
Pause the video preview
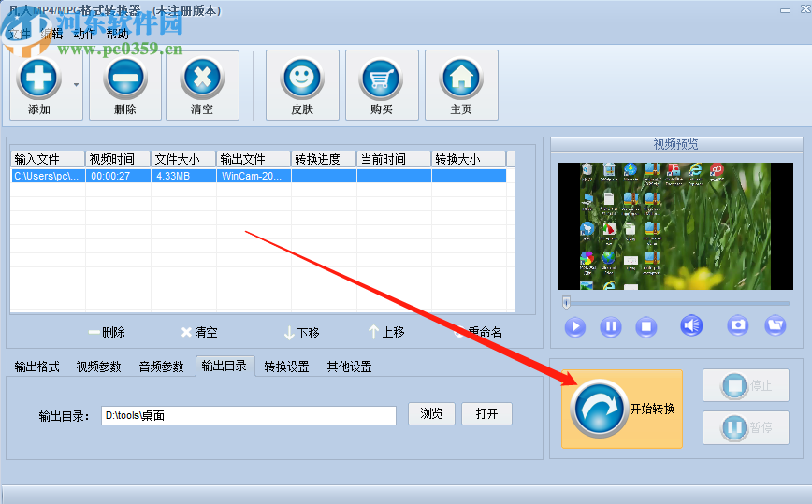611,326
